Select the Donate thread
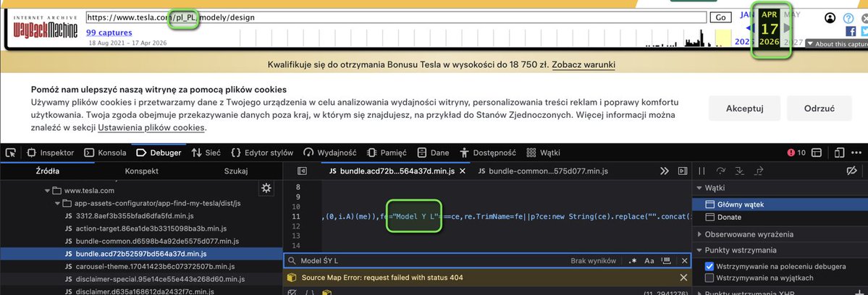The height and width of the screenshot is (295, 868). 780,217
